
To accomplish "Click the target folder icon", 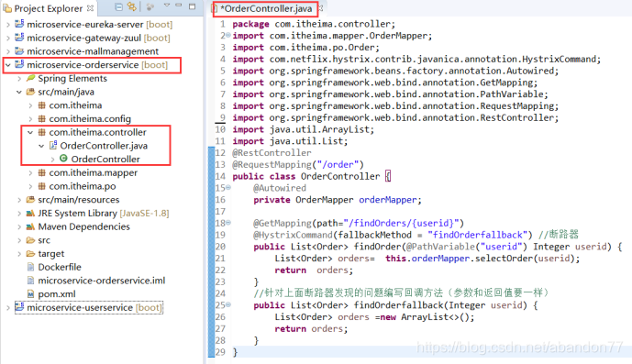I will (x=30, y=254).
